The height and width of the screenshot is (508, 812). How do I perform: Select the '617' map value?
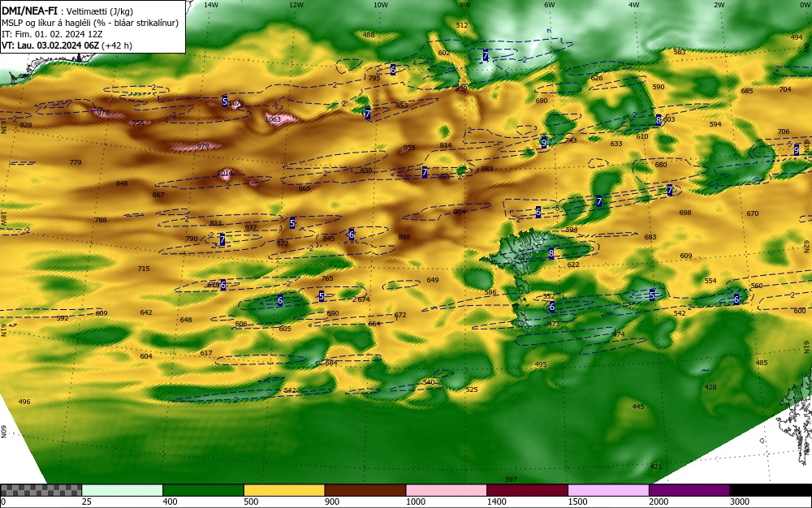(x=206, y=353)
